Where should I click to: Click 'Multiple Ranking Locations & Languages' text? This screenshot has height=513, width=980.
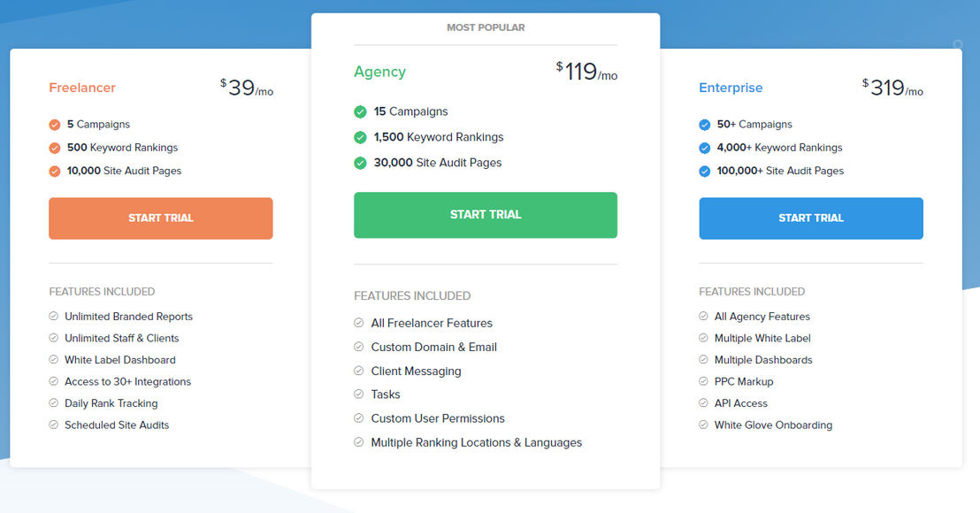pos(476,442)
